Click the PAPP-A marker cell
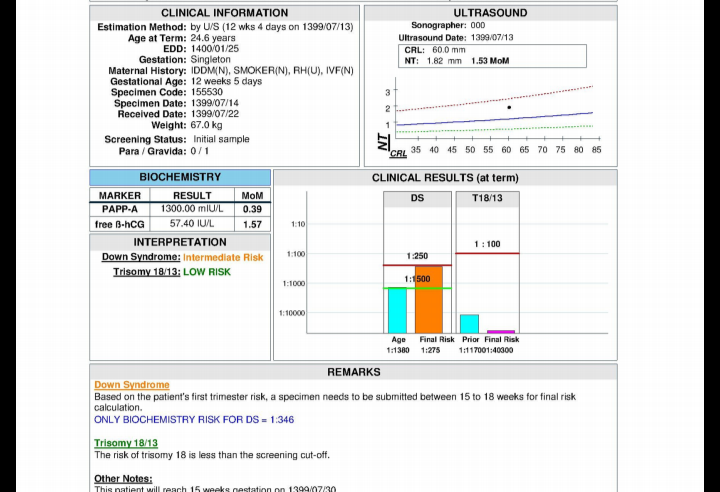The width and height of the screenshot is (720, 492). click(120, 209)
